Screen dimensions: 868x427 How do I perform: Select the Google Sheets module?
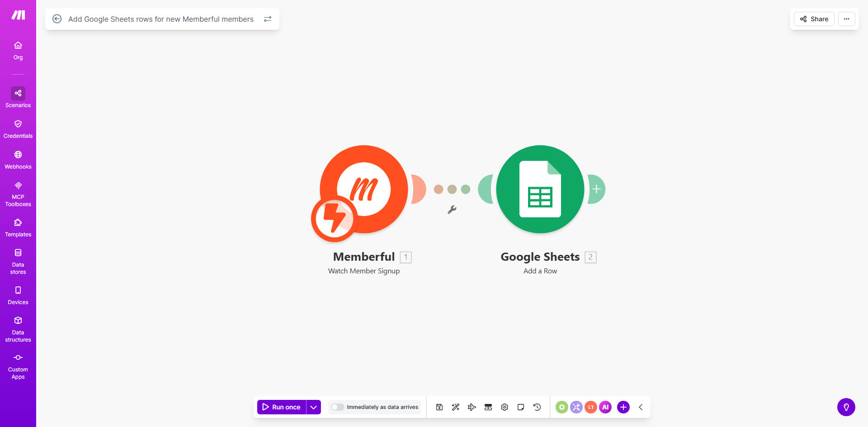540,189
